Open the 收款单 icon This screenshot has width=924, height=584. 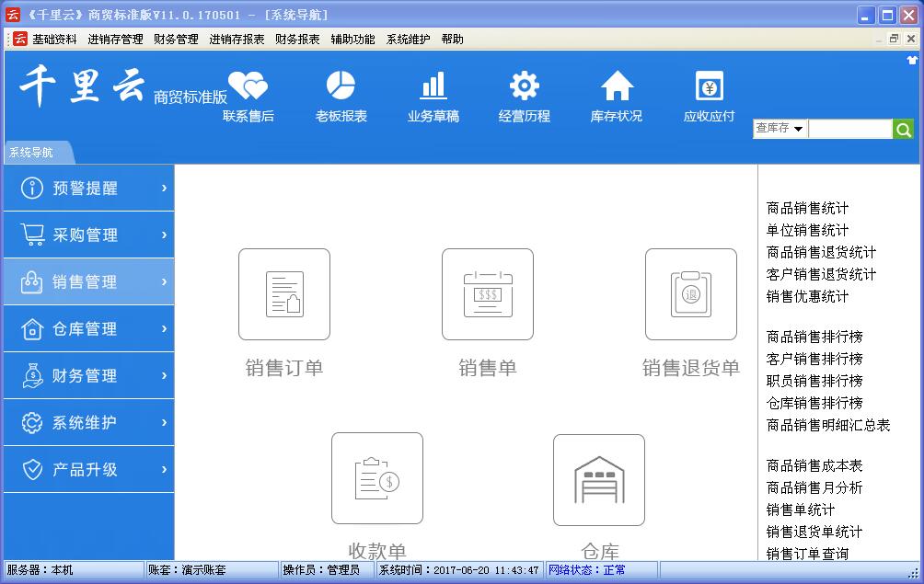pyautogui.click(x=377, y=478)
